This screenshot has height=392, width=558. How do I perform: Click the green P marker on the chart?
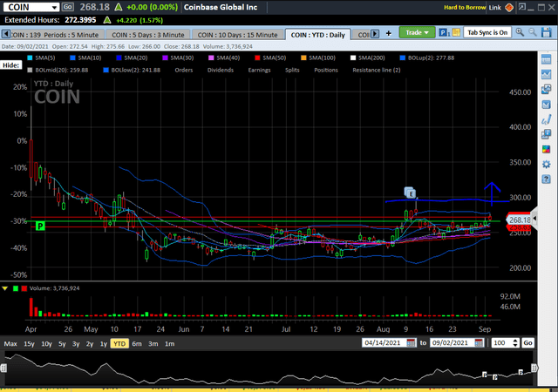[x=41, y=226]
